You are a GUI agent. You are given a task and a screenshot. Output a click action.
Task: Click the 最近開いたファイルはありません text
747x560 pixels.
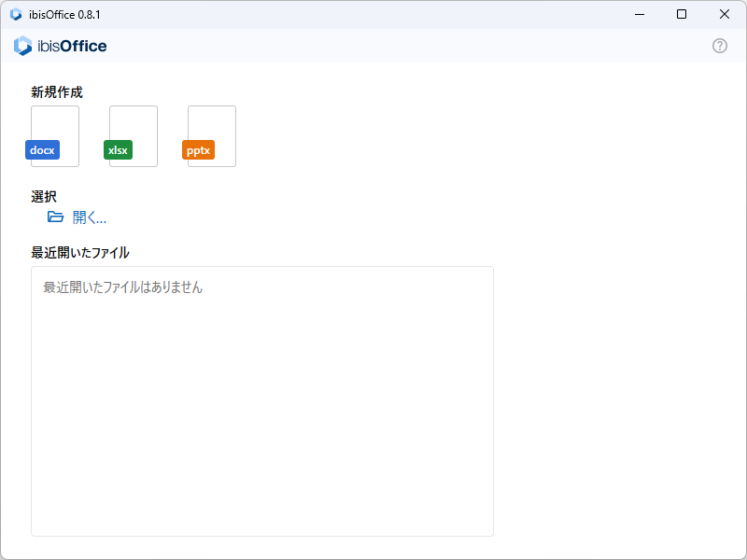pyautogui.click(x=123, y=287)
